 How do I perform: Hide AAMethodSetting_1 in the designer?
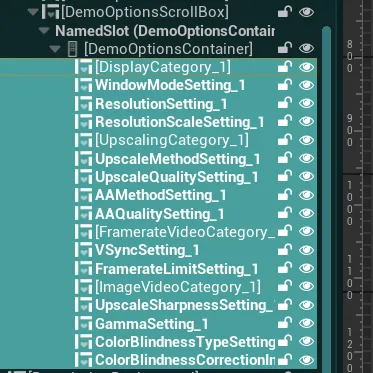pyautogui.click(x=306, y=195)
